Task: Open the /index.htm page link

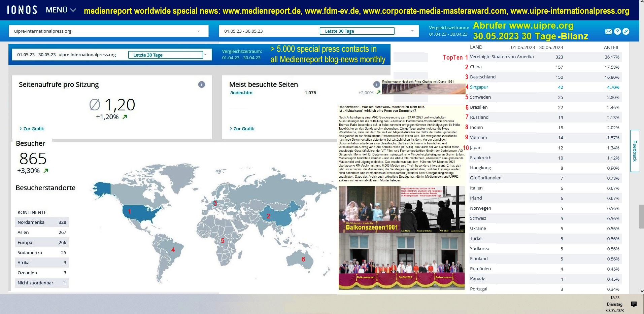Action: [x=241, y=93]
